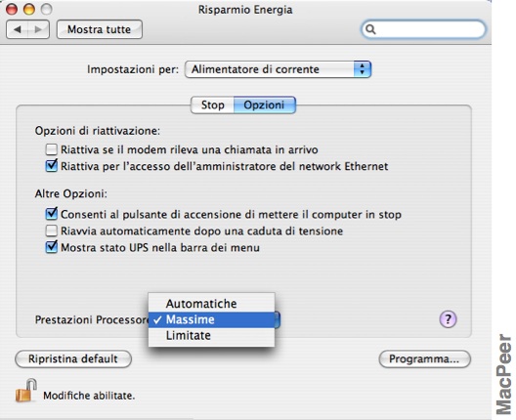Close the window with the red button
Viewport: 516px width, 420px height.
tap(12, 9)
